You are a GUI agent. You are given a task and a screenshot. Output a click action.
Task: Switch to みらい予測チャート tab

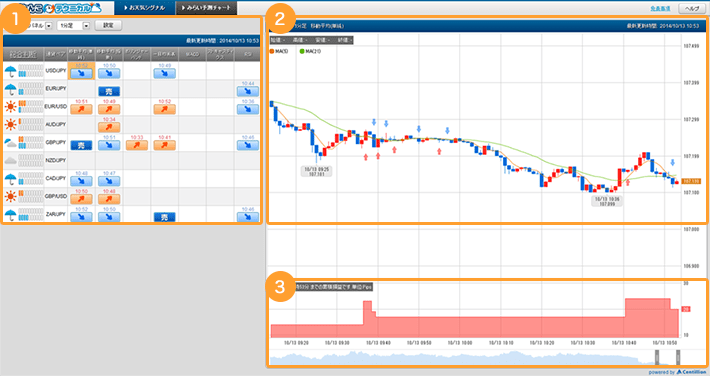pos(206,8)
